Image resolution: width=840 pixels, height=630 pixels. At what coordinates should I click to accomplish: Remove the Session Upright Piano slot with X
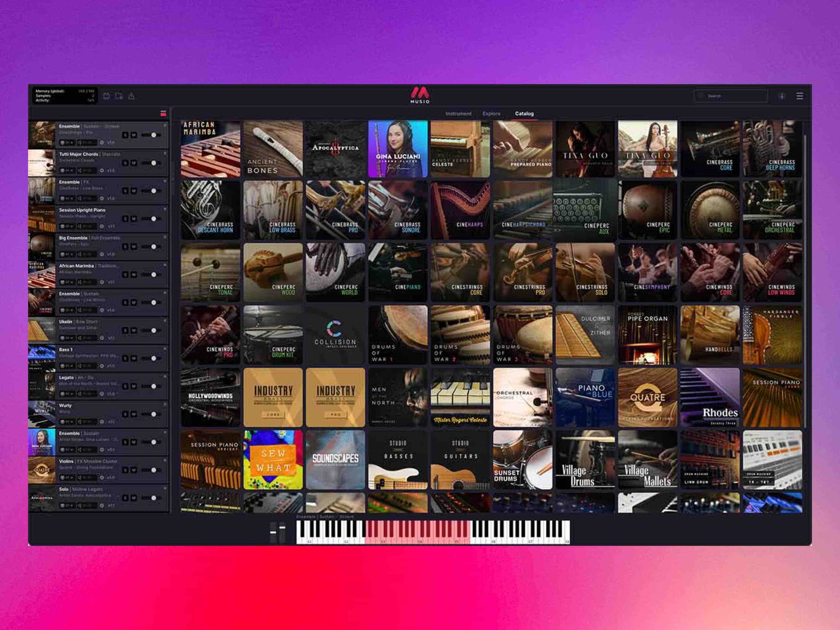point(165,209)
